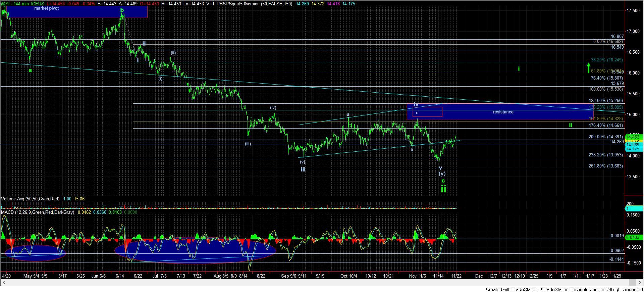This screenshot has width=644, height=292.
Task: Select the green b wave label at top
Action: (122, 10)
